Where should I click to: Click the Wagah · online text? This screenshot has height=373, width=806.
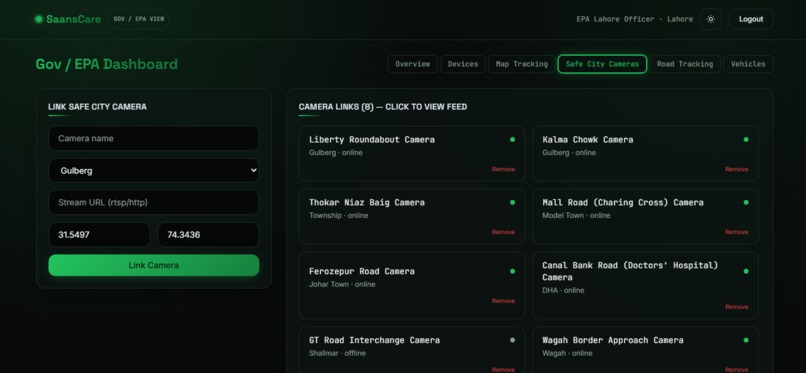click(x=567, y=353)
